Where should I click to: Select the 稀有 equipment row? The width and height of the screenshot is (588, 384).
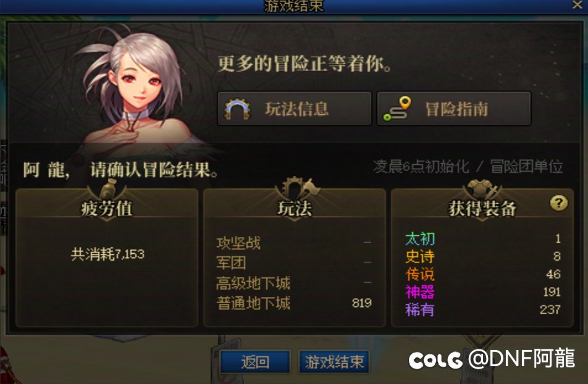(482, 310)
